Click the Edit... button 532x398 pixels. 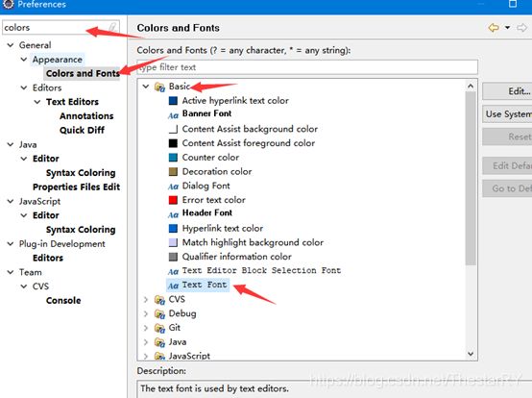click(507, 91)
